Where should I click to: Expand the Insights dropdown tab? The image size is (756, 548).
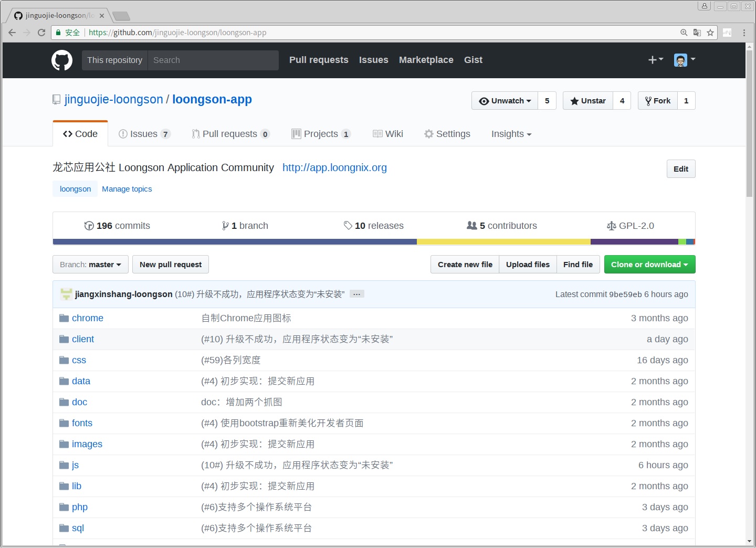pyautogui.click(x=511, y=134)
